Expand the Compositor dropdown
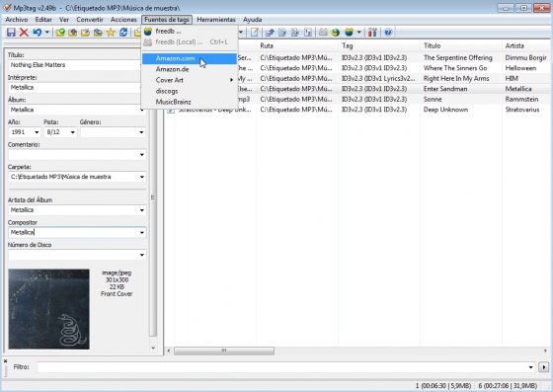 (142, 233)
